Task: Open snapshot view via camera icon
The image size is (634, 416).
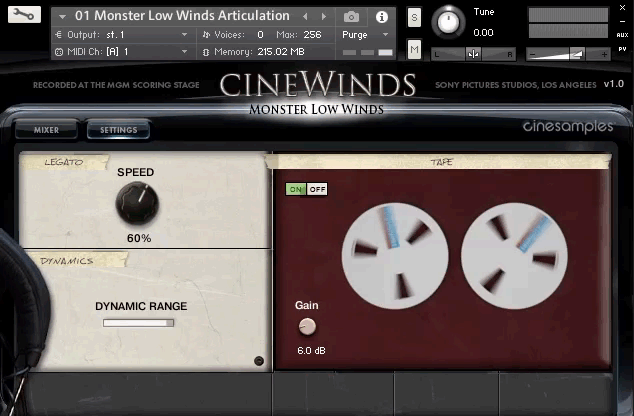Action: point(351,17)
